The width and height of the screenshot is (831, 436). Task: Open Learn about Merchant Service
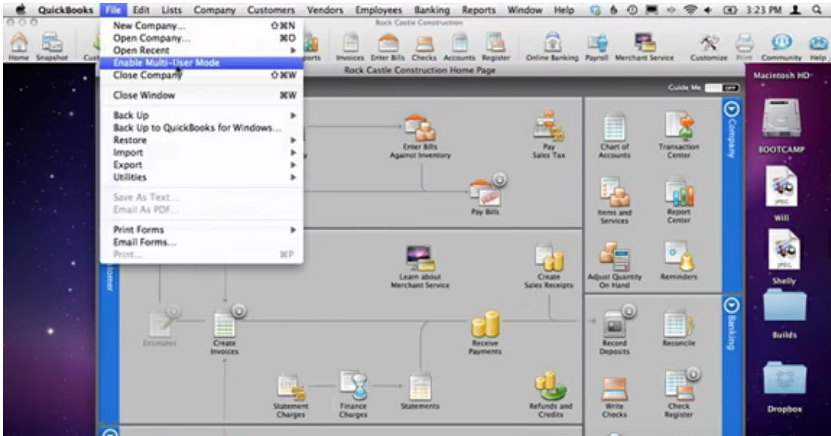click(420, 267)
